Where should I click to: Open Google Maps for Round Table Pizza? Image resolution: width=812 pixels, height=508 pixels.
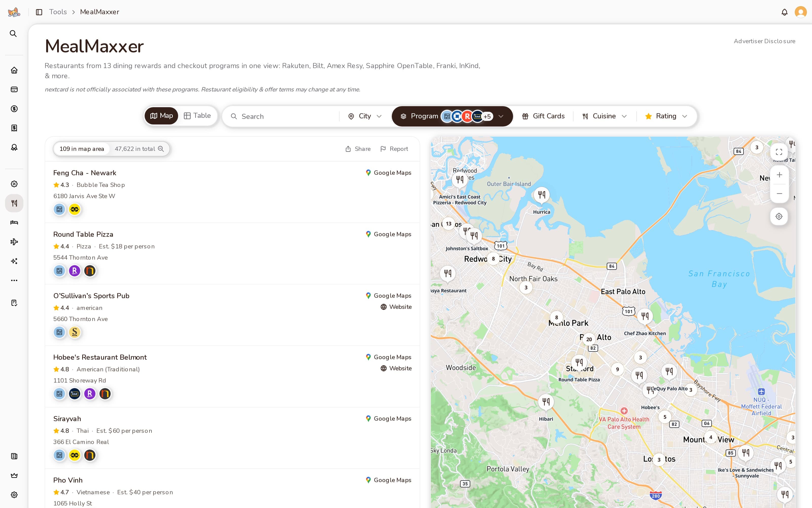click(x=388, y=234)
